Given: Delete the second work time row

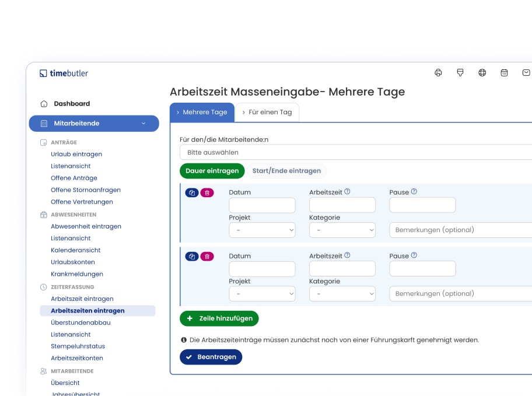Looking at the screenshot, I should point(207,257).
